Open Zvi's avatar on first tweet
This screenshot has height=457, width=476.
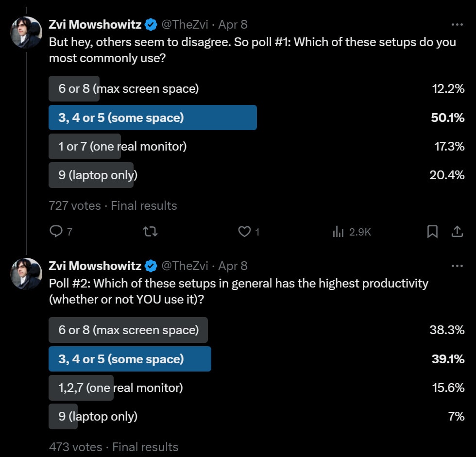(26, 33)
